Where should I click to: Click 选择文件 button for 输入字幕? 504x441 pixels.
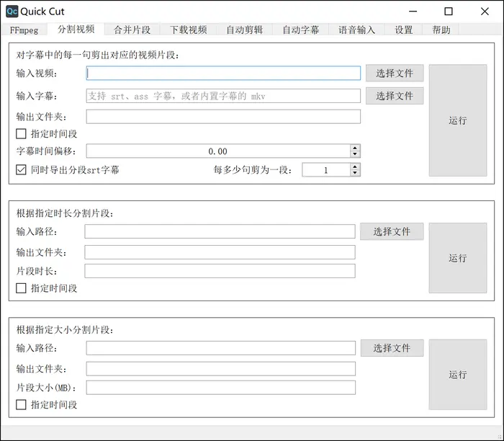tap(394, 96)
